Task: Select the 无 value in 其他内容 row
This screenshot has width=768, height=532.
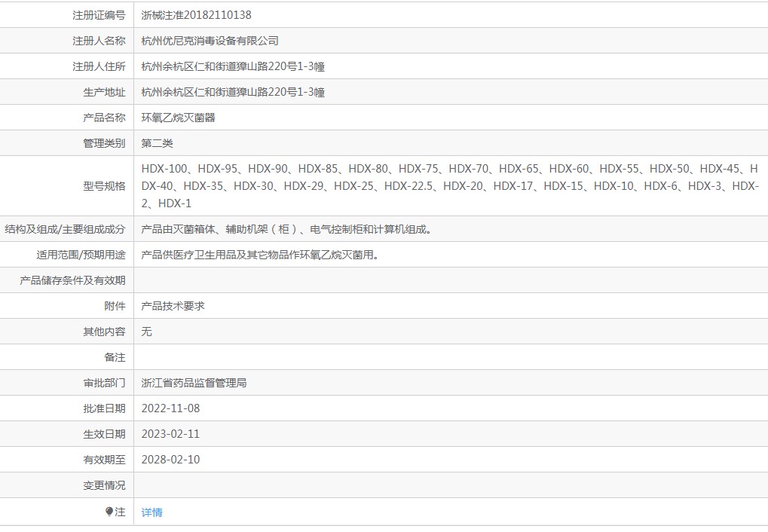Action: 146,332
